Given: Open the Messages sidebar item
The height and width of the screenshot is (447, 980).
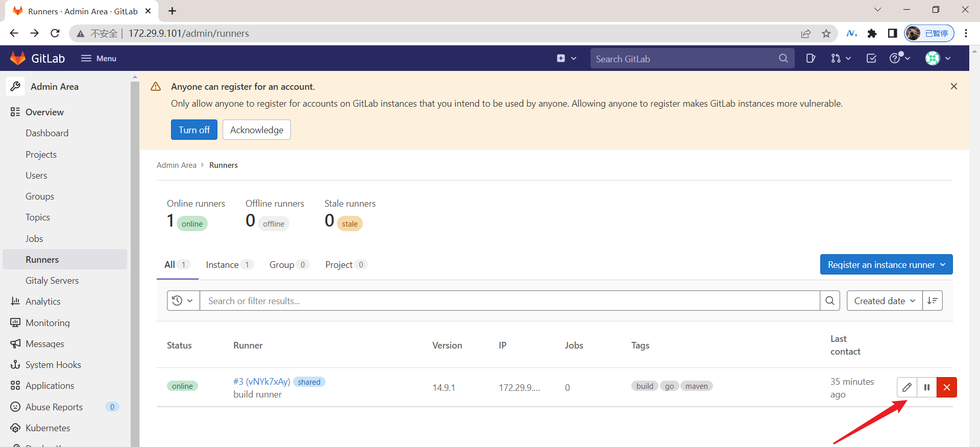Looking at the screenshot, I should pyautogui.click(x=45, y=344).
